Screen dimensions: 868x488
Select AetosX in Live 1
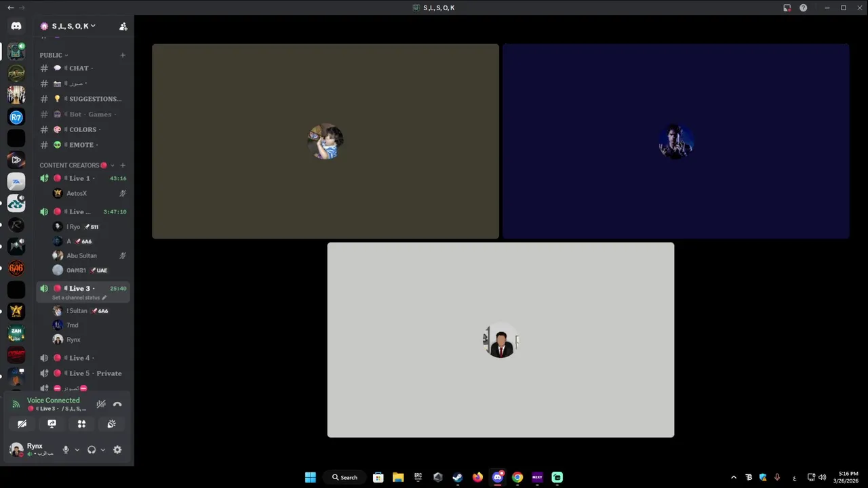pos(90,193)
